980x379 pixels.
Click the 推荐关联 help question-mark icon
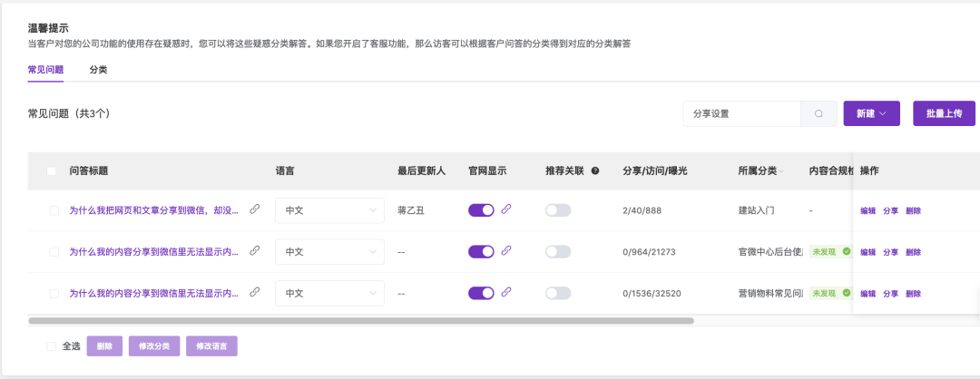click(595, 170)
